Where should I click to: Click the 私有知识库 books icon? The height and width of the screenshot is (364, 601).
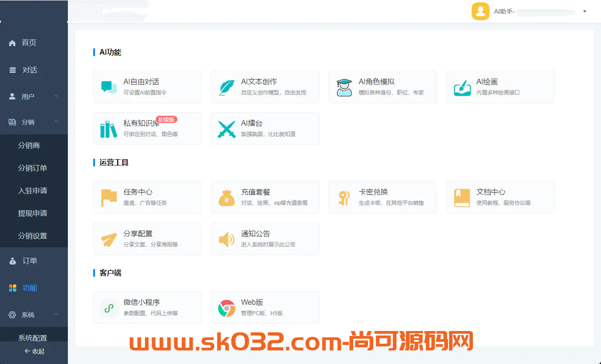(x=109, y=129)
